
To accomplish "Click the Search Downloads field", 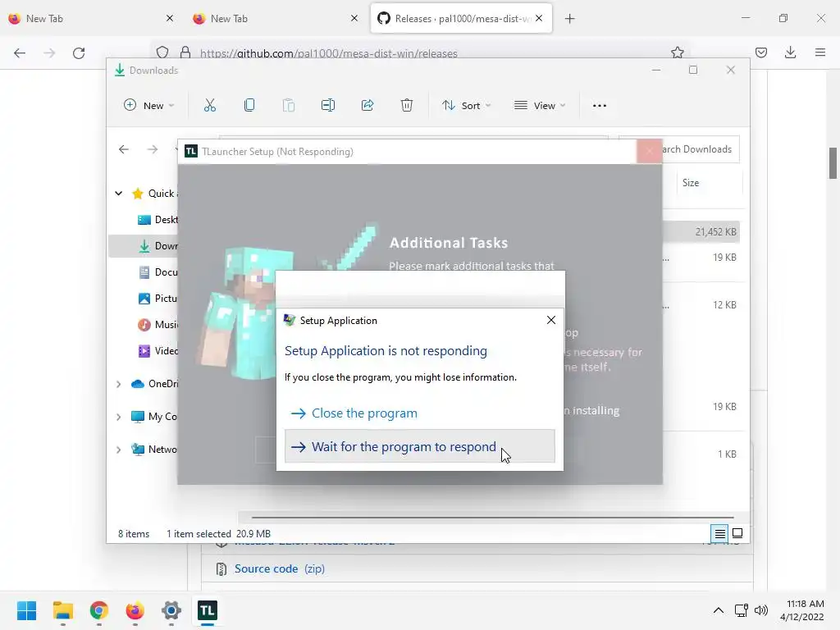I will 701,149.
